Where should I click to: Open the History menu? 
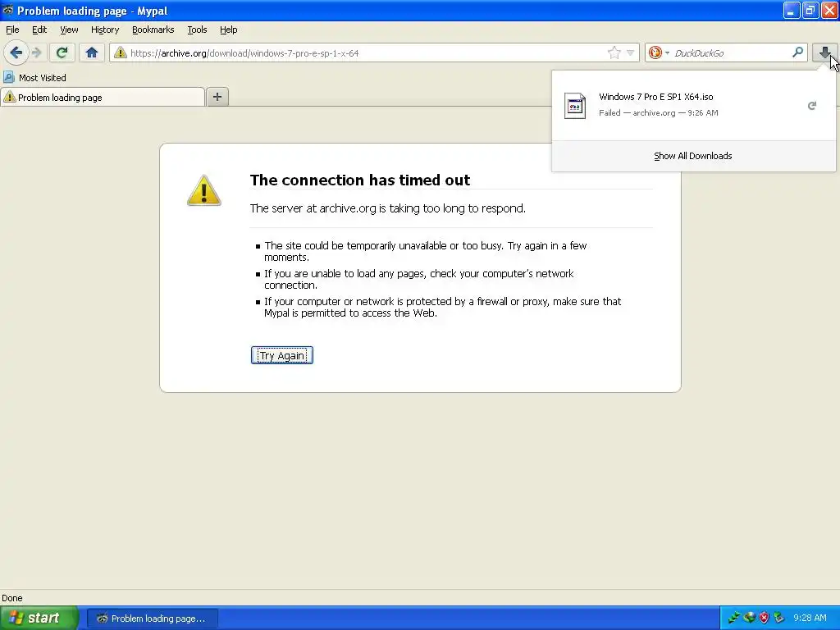point(105,30)
